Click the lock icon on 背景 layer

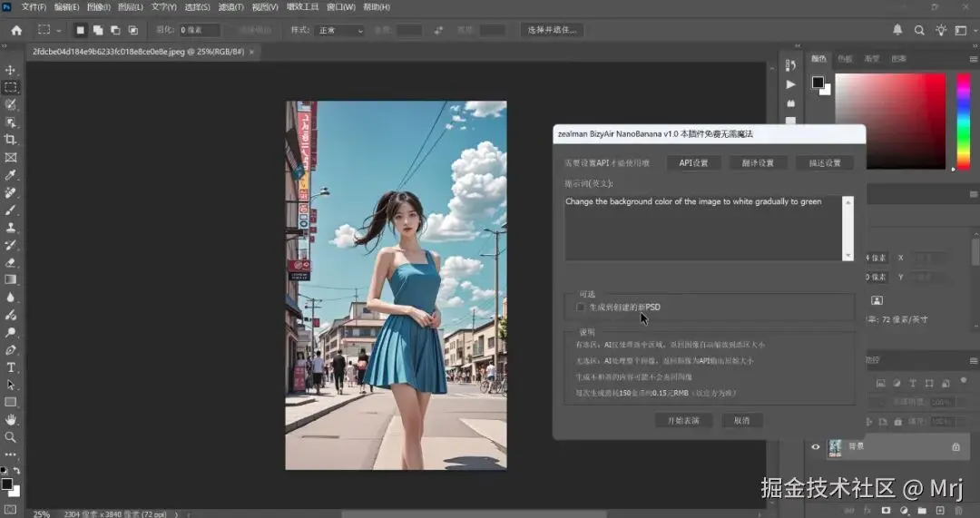pyautogui.click(x=955, y=447)
